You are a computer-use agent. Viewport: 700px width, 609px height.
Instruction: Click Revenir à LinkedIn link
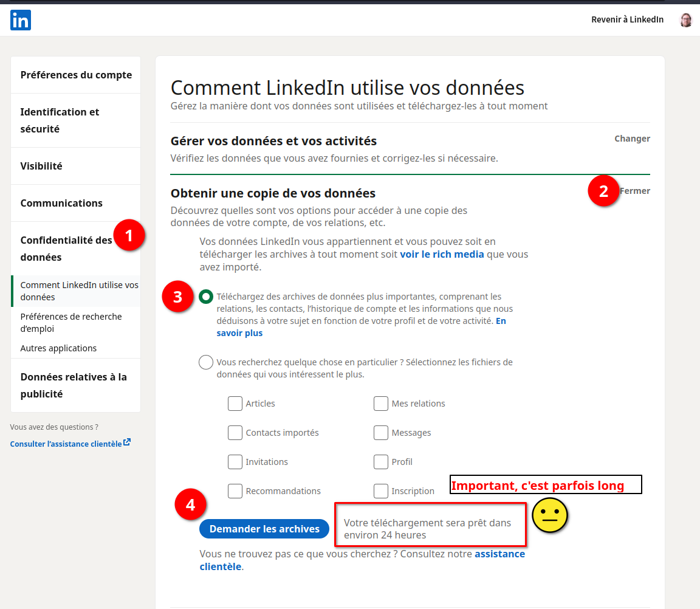627,19
